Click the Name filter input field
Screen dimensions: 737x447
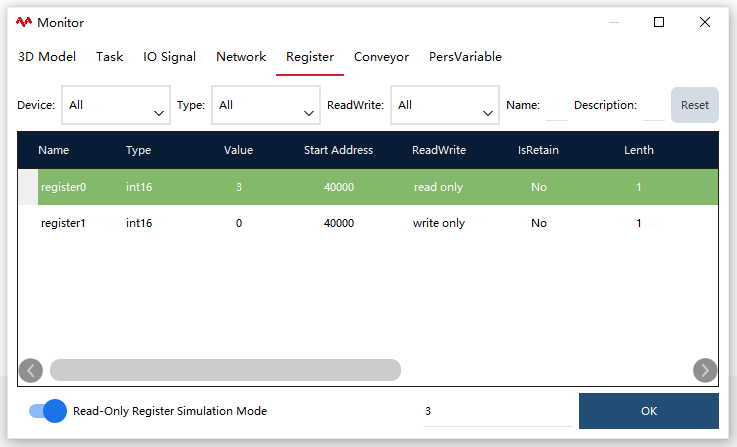(557, 105)
